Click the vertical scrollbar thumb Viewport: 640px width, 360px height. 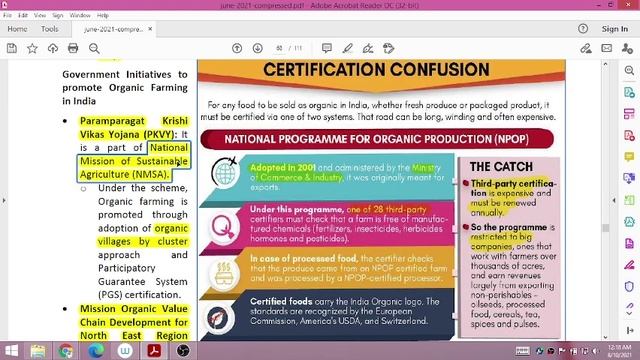pyautogui.click(x=606, y=227)
